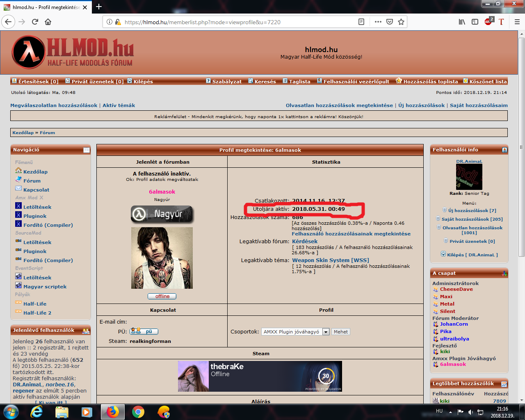Image resolution: width=525 pixels, height=420 pixels.
Task: Click the 6almasok avatar image
Action: tap(162, 258)
